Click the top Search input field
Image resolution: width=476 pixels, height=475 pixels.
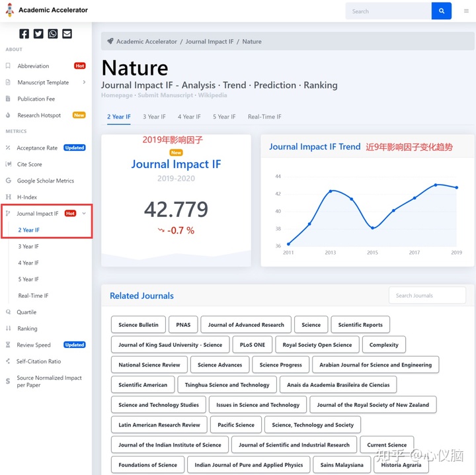coord(389,11)
